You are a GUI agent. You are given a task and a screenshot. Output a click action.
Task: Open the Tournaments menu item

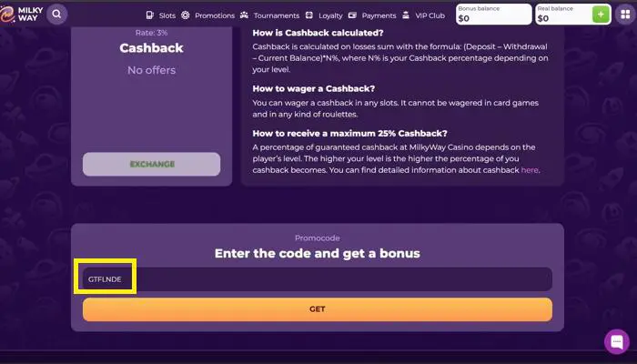click(277, 15)
